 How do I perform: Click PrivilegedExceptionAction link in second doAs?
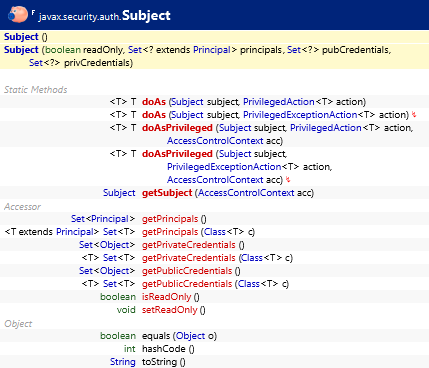[x=300, y=115]
